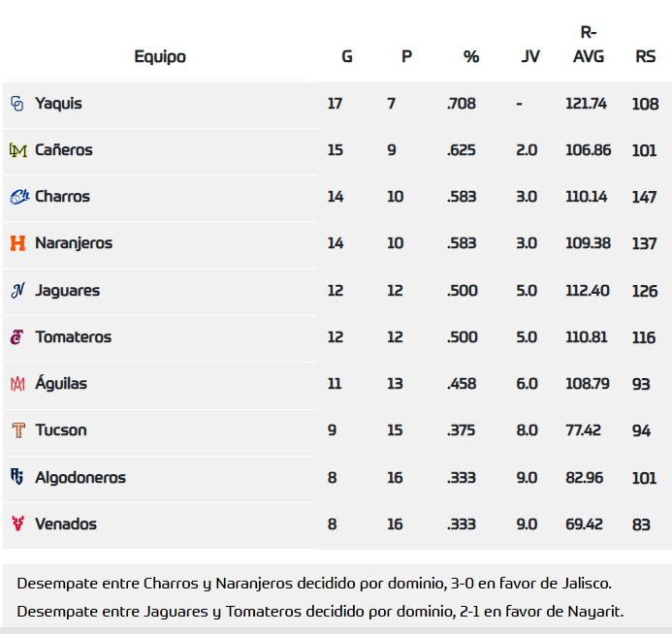The height and width of the screenshot is (634, 672).
Task: Click the RS column header
Action: click(645, 56)
